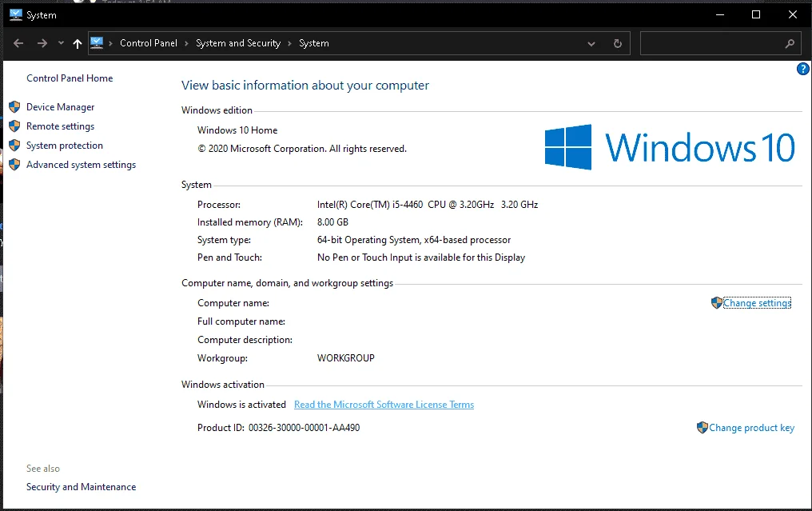Click Change product key link
Viewport: 812px width, 511px height.
[751, 428]
